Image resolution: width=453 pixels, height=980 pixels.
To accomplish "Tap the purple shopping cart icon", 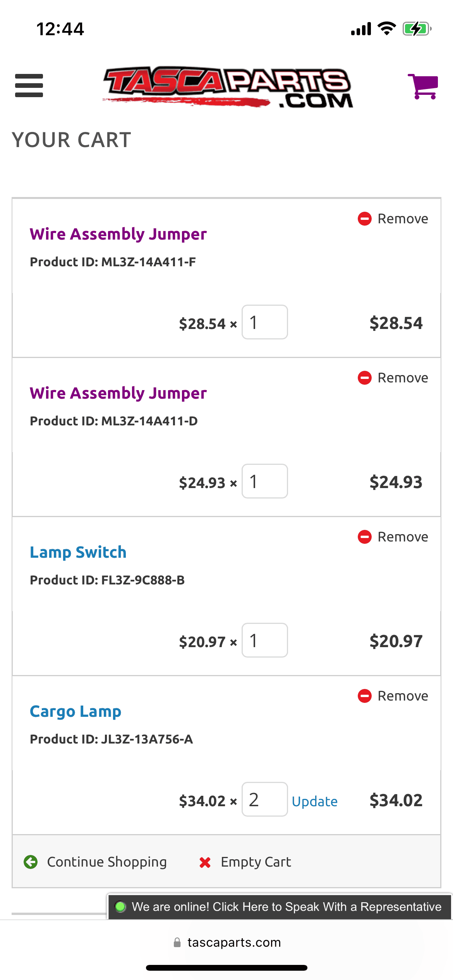I will 423,86.
